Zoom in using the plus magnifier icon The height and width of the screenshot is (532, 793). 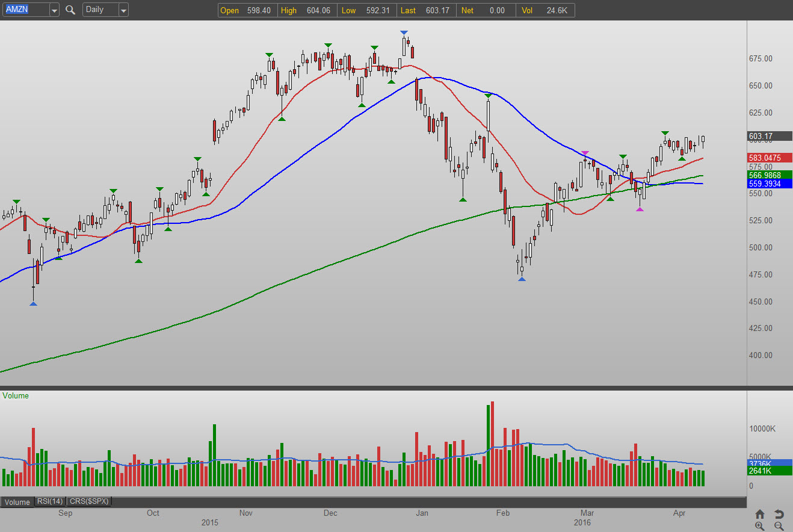760,526
